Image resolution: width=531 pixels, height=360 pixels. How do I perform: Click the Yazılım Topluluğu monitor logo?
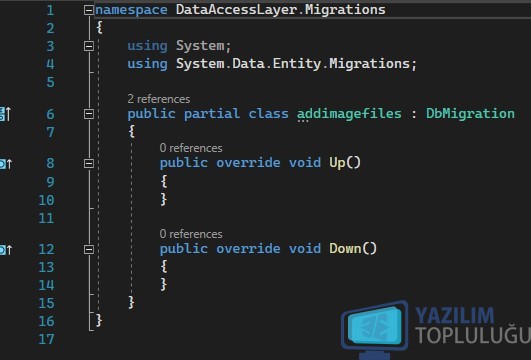(x=375, y=329)
